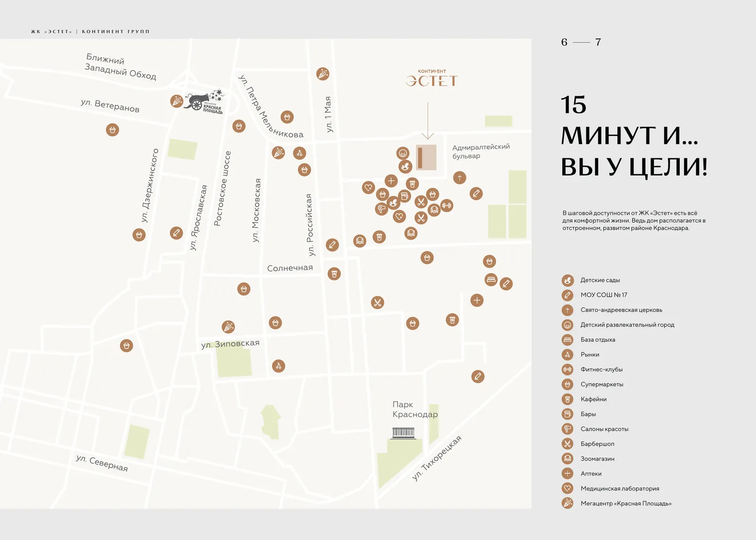The image size is (756, 540).
Task: Select the Парк Краснодар building icon
Action: pos(404,433)
